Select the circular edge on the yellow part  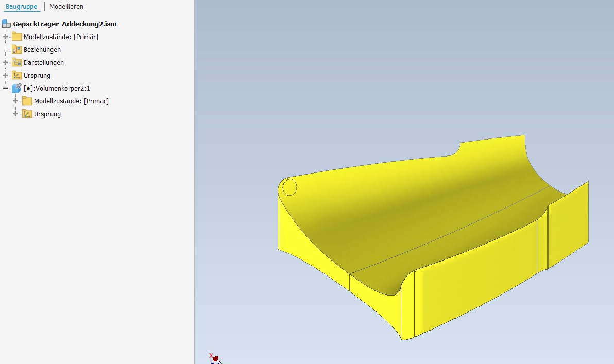(x=290, y=187)
